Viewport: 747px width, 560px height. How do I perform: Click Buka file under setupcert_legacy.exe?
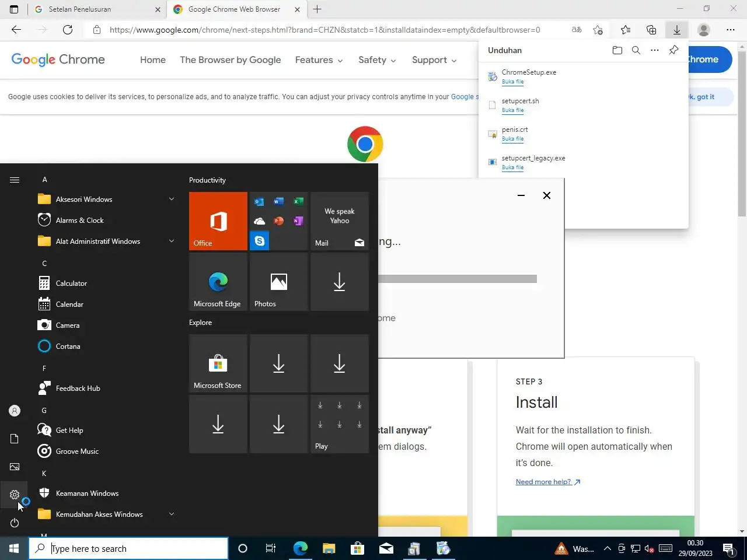tap(512, 167)
